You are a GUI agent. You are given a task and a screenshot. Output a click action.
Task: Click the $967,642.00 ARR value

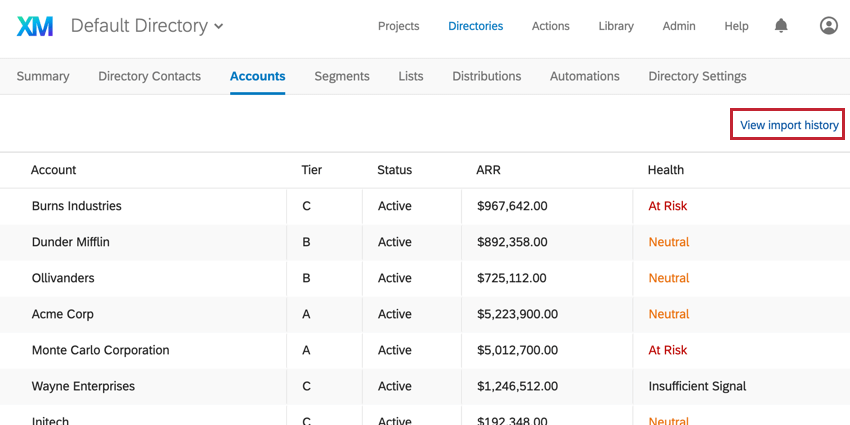pyautogui.click(x=512, y=206)
